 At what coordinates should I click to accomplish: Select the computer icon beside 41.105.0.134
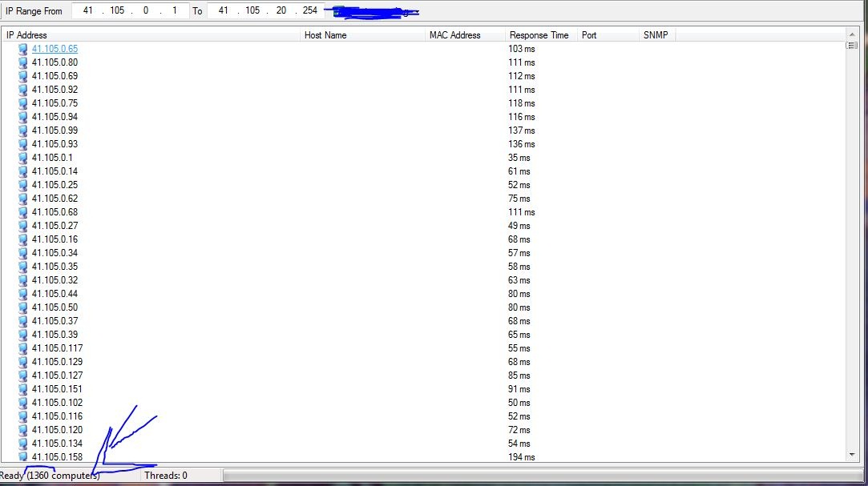23,444
